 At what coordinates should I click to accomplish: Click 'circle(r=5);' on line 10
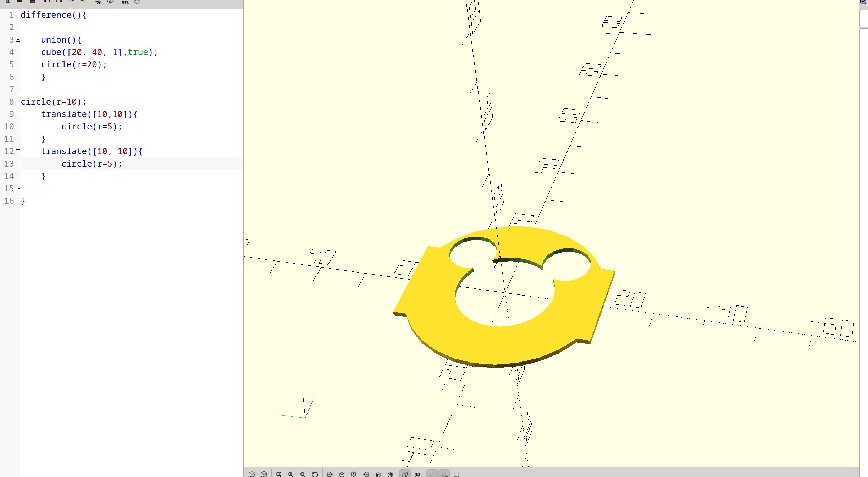[x=92, y=127]
